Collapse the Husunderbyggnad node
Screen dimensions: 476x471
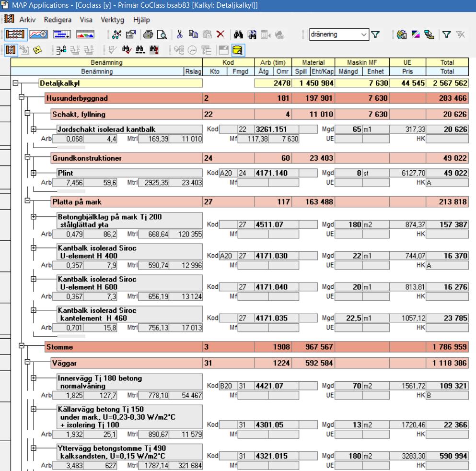click(x=22, y=97)
